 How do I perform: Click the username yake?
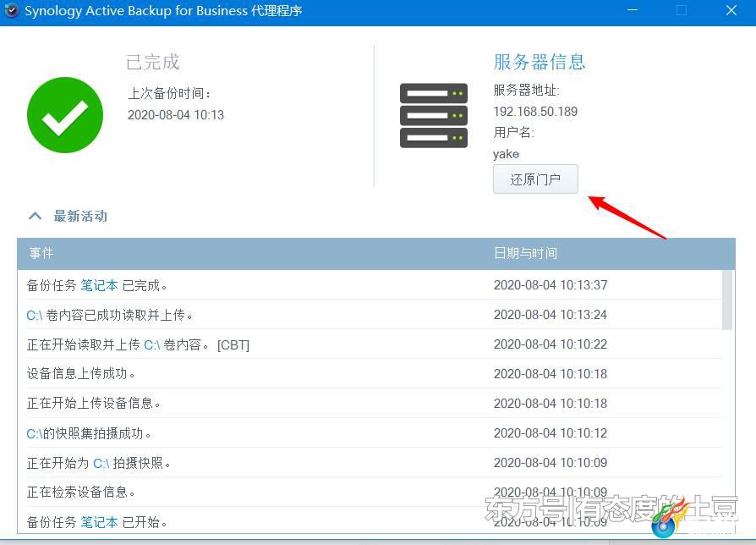pyautogui.click(x=506, y=154)
